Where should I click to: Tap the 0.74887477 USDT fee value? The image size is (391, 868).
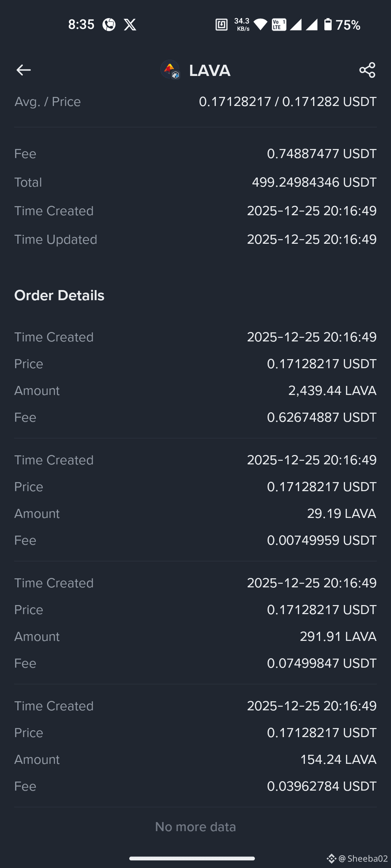click(x=322, y=154)
